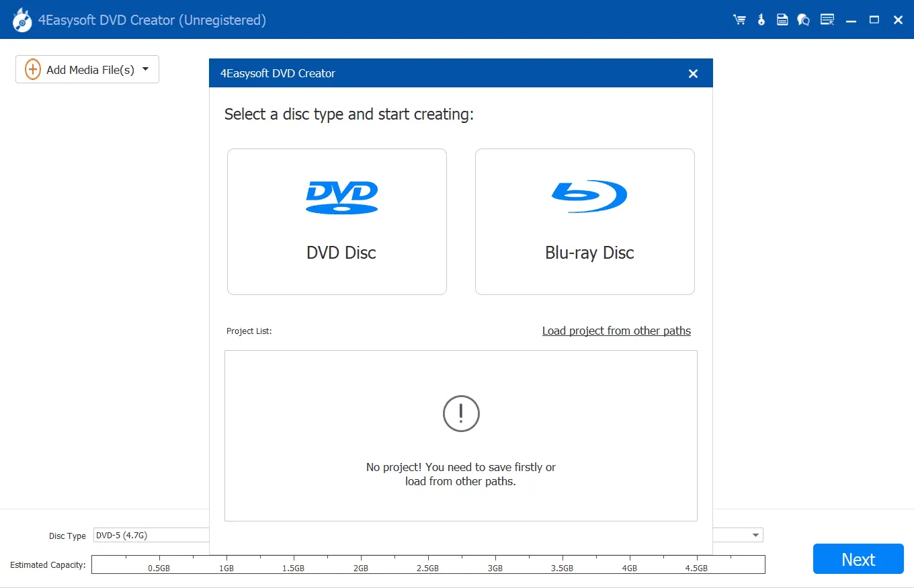
Task: Maximize the main application window
Action: point(874,20)
